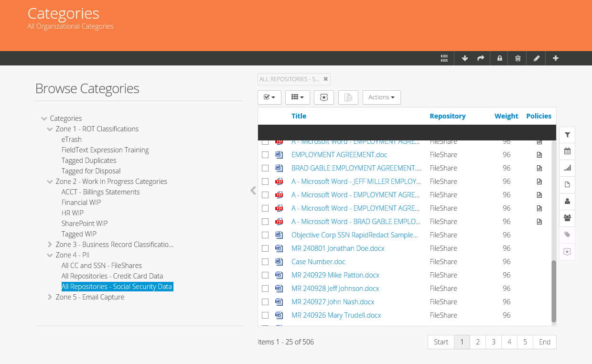Screen dimensions: 592x364
Task: Open the single user filter icon
Action: coord(567,202)
